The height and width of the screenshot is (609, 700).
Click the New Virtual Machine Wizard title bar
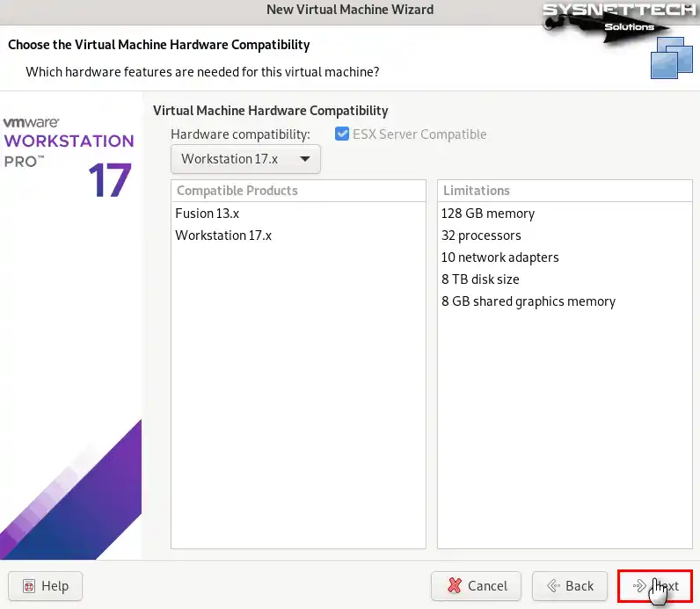pos(349,10)
